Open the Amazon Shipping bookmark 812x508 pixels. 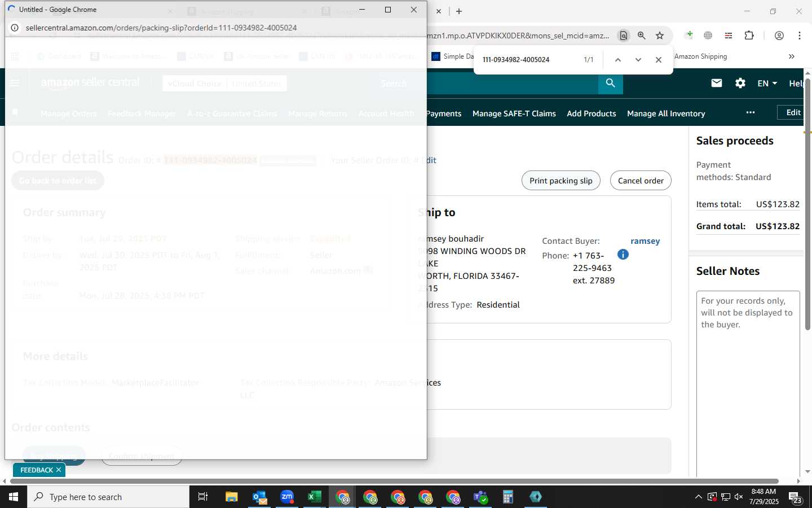[700, 56]
